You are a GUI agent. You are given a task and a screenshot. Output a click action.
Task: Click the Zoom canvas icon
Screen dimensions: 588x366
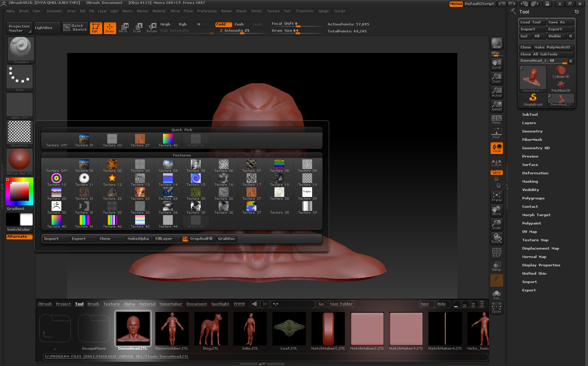[497, 78]
